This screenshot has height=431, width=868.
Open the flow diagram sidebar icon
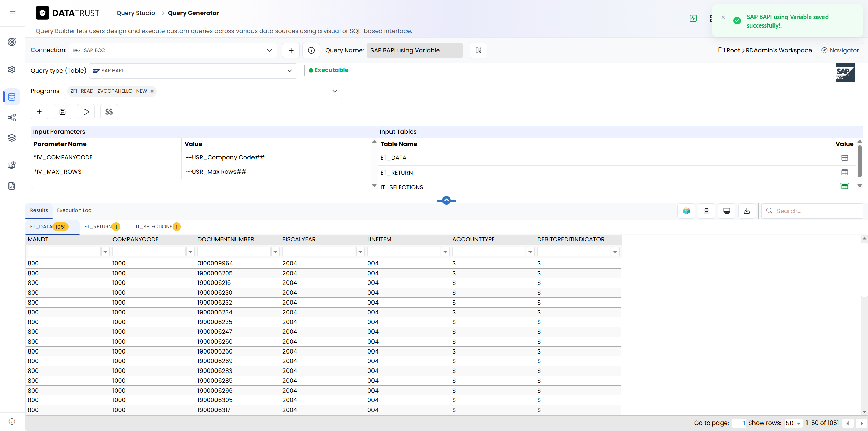(12, 117)
